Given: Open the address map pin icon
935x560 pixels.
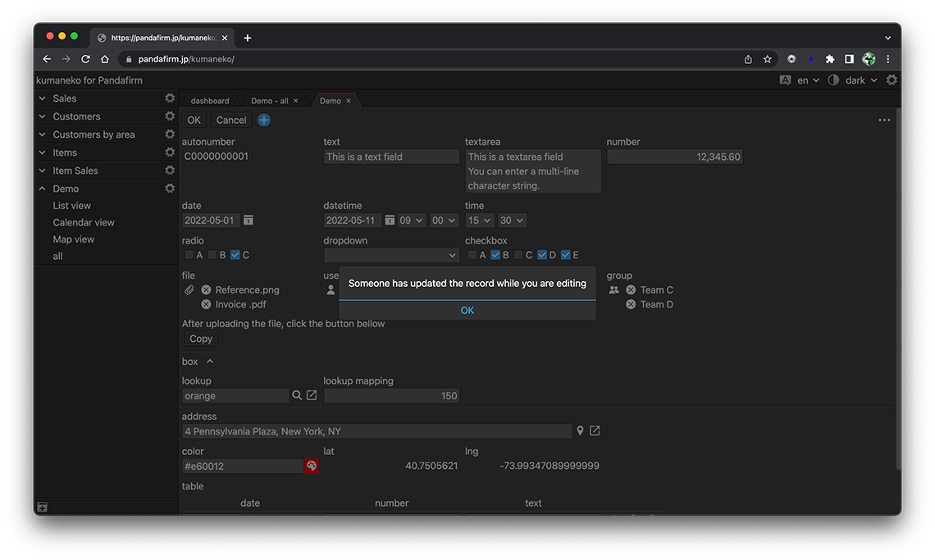Looking at the screenshot, I should point(580,431).
